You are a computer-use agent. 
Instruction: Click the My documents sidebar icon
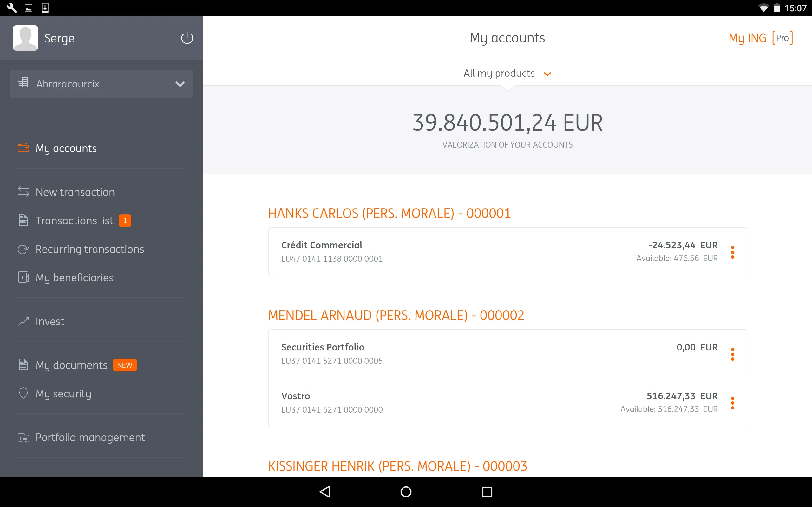(23, 364)
